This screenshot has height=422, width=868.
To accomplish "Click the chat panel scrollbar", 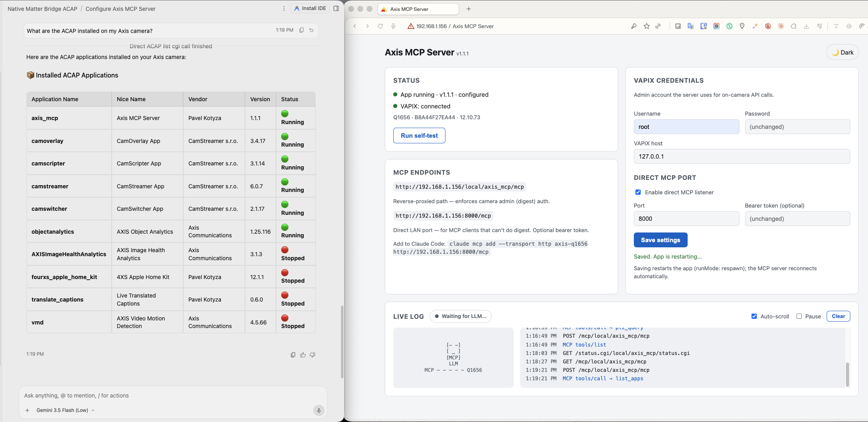I will 342,342.
